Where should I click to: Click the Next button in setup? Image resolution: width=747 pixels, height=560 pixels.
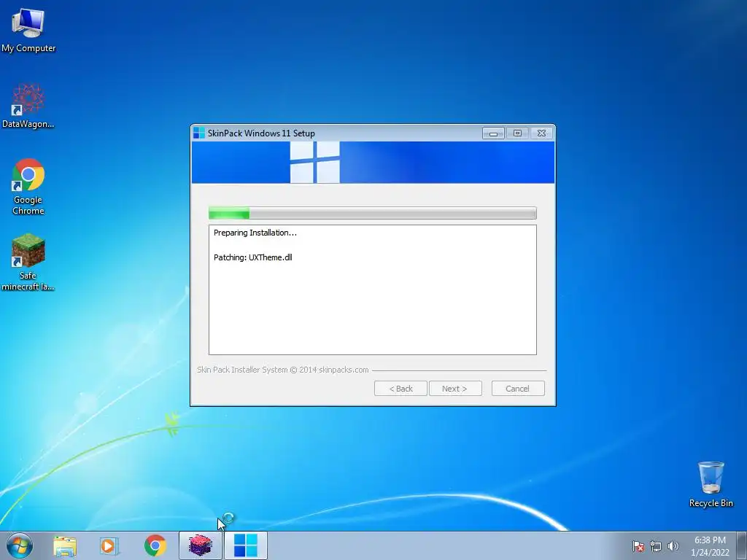pyautogui.click(x=455, y=389)
